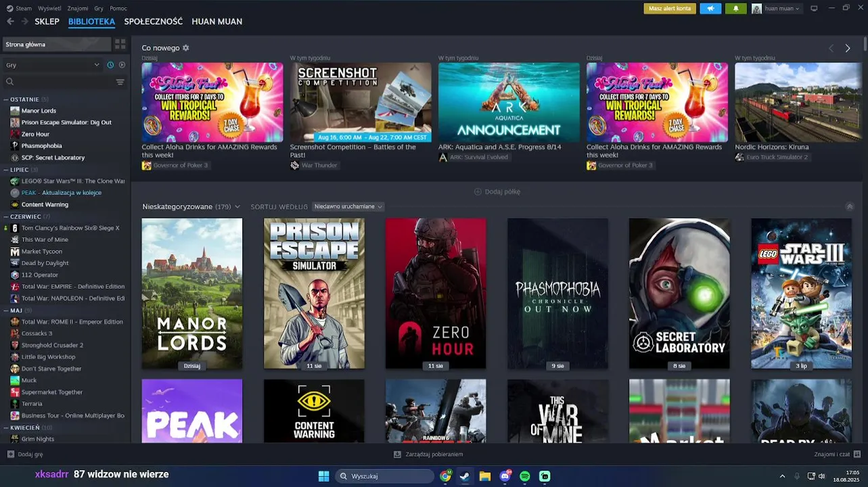Image resolution: width=868 pixels, height=487 pixels.
Task: Collapse the MAJ group
Action: (x=6, y=310)
